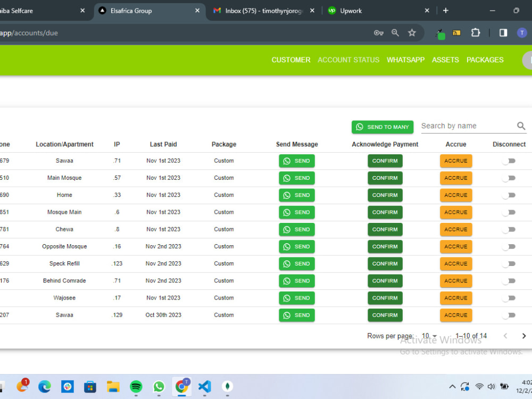Toggle Disconnect for Wajosee row

click(x=509, y=298)
